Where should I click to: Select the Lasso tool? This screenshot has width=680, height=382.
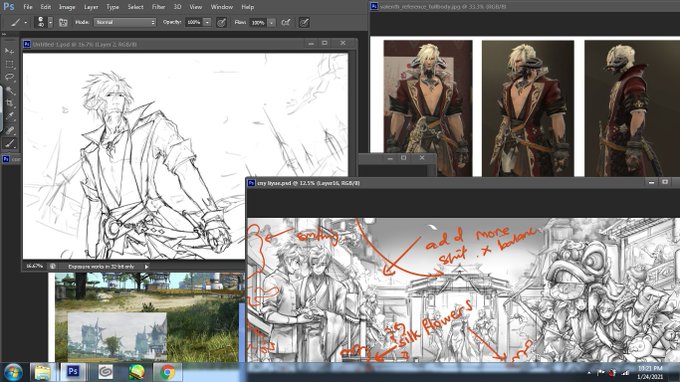[x=10, y=77]
